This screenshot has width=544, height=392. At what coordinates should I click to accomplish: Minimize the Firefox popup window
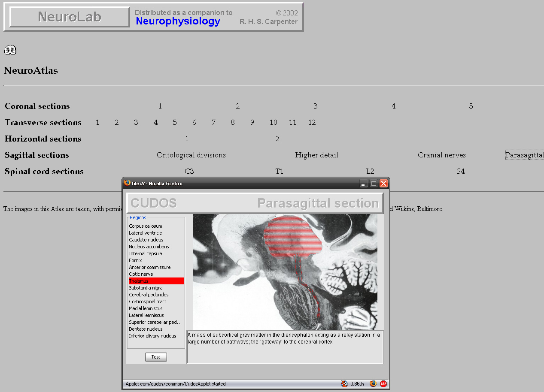(364, 184)
